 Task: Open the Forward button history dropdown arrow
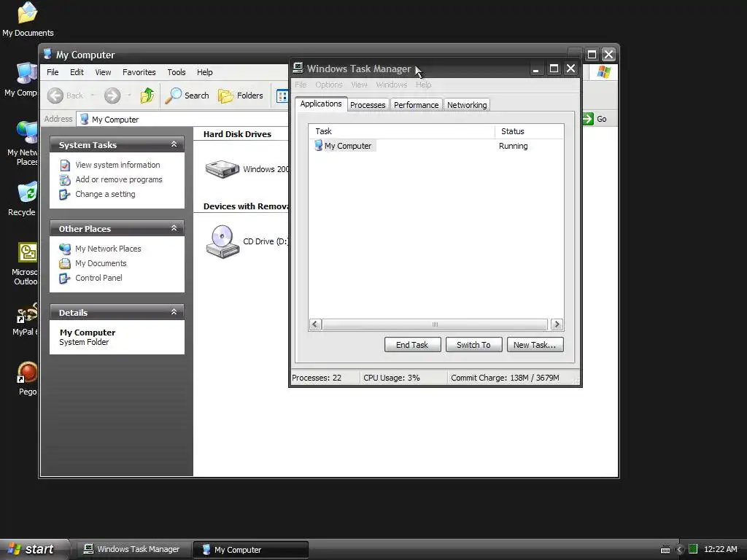tap(129, 96)
